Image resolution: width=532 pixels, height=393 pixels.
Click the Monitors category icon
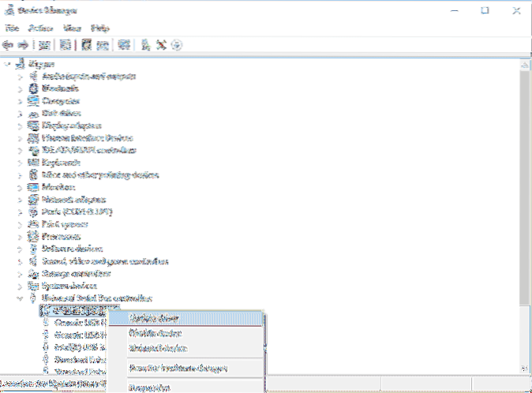tap(32, 188)
